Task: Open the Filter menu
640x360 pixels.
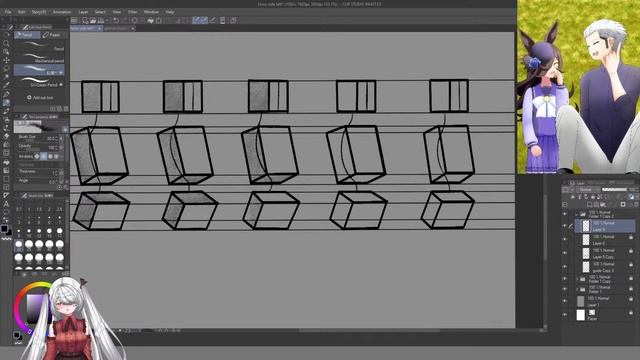Action: tap(133, 12)
